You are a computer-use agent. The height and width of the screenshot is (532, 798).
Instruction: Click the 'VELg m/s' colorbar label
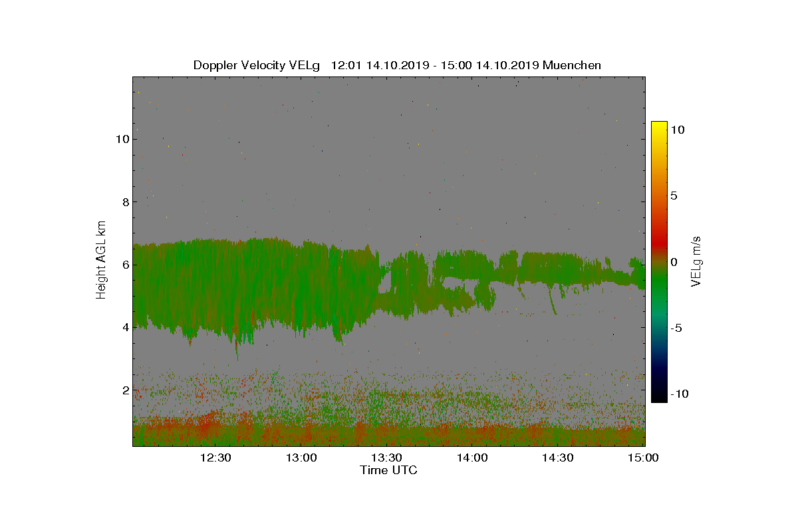[696, 261]
